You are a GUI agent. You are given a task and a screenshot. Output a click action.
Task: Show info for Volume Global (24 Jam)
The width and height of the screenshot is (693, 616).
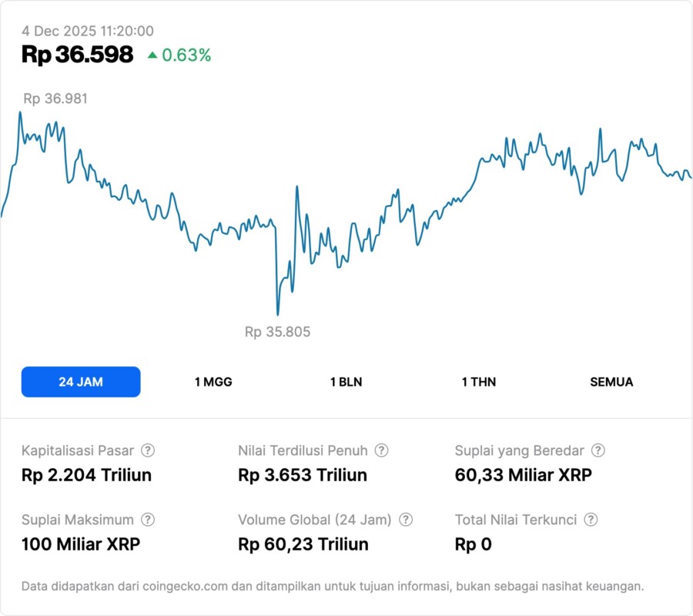[406, 520]
